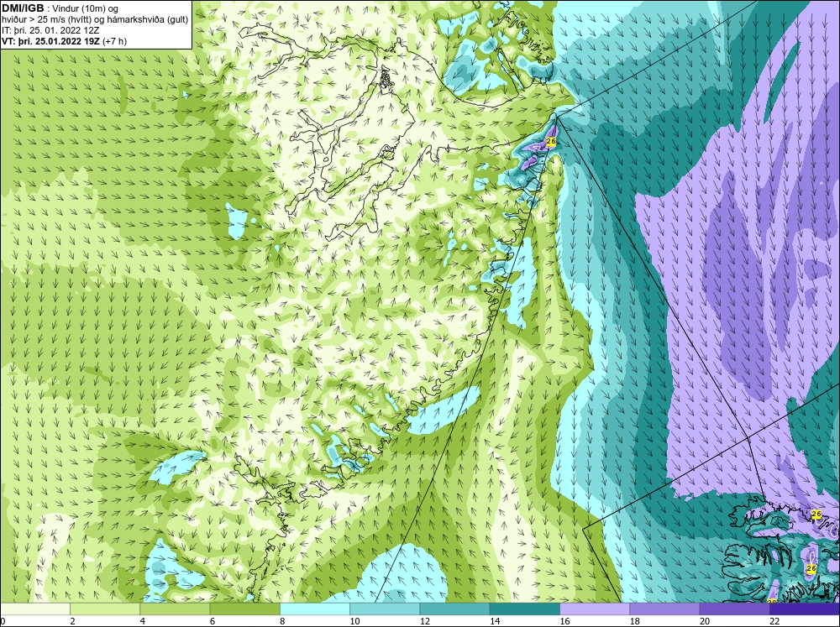The image size is (840, 627).
Task: Click the pale cream 0–2 m/s legend swatch
Action: (x=34, y=609)
